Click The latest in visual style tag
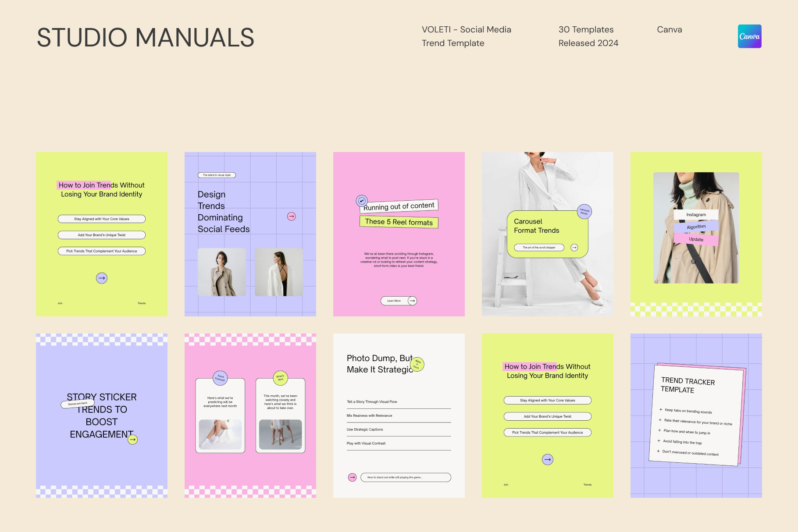 pyautogui.click(x=217, y=175)
